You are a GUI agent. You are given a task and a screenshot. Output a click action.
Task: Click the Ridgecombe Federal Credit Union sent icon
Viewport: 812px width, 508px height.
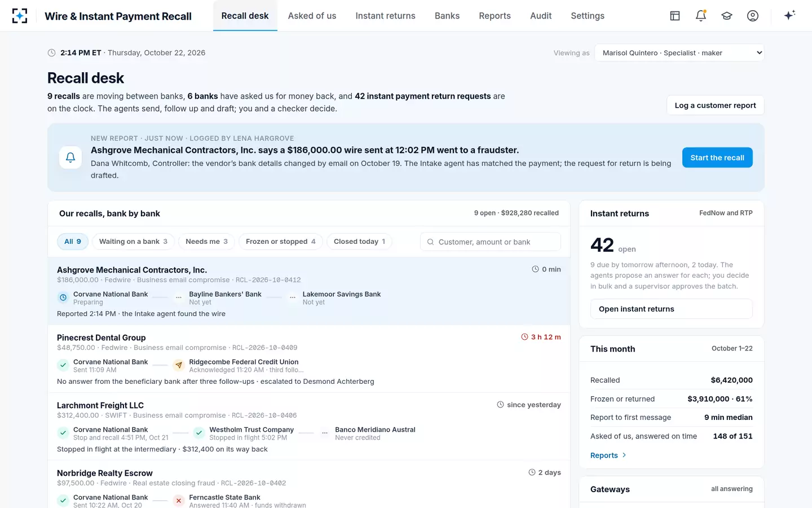coord(179,365)
